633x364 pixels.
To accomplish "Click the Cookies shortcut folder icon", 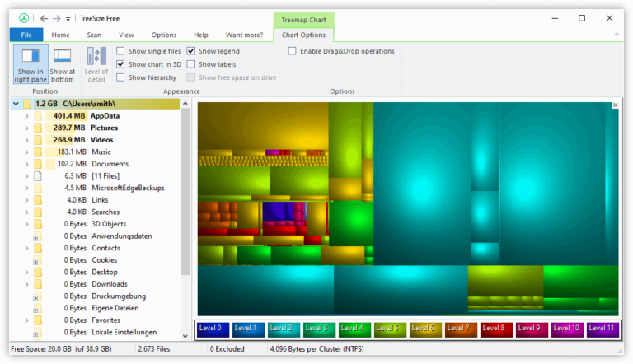I will [37, 260].
